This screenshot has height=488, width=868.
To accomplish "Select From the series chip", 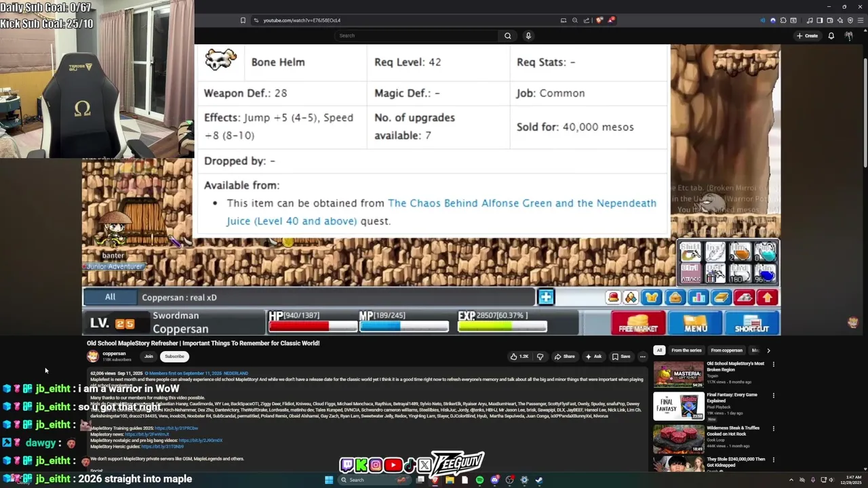I will pyautogui.click(x=686, y=350).
